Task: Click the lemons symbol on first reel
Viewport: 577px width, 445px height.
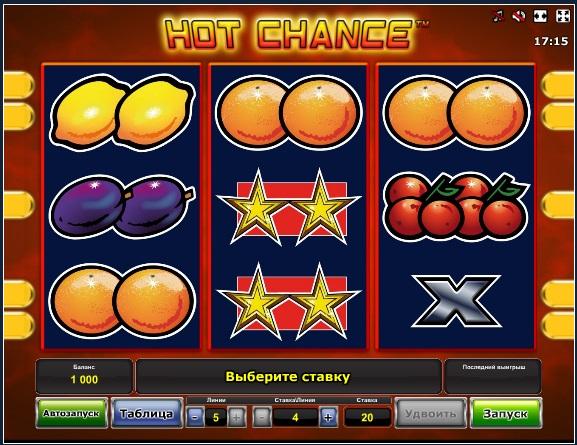Action: click(122, 112)
